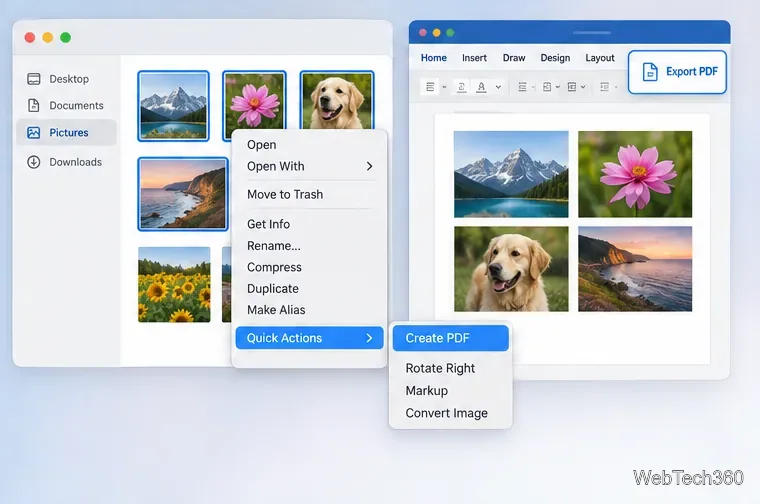Click the underlined letter A font color icon

click(481, 87)
